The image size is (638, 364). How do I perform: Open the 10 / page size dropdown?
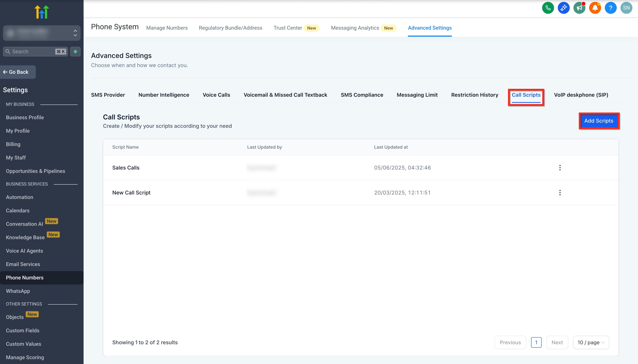(591, 342)
